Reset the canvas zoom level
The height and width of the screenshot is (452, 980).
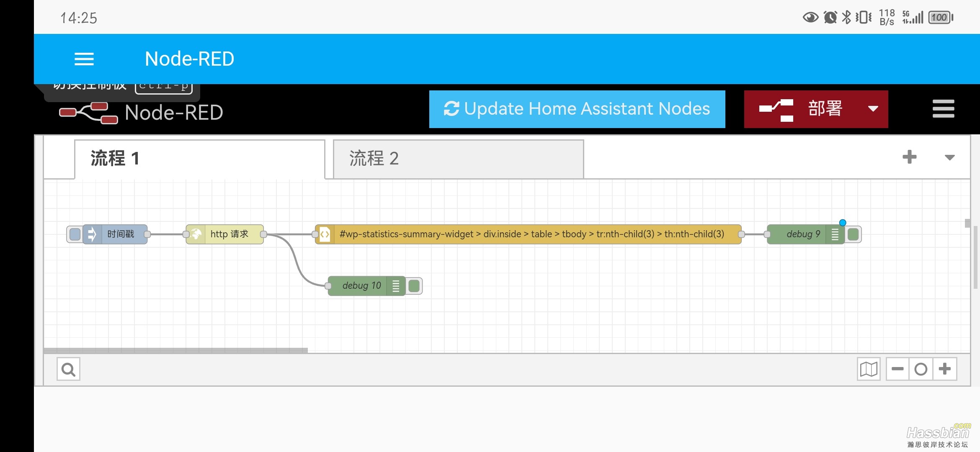921,369
